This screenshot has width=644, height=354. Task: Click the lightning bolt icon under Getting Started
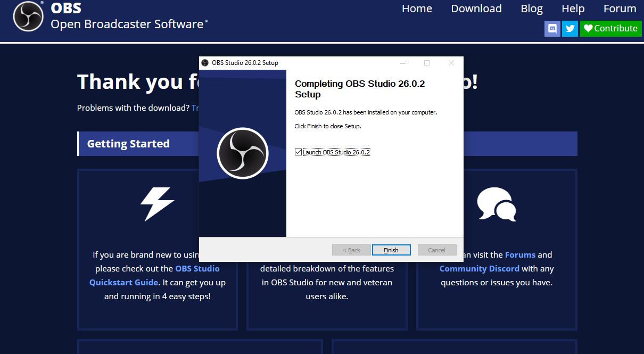157,204
